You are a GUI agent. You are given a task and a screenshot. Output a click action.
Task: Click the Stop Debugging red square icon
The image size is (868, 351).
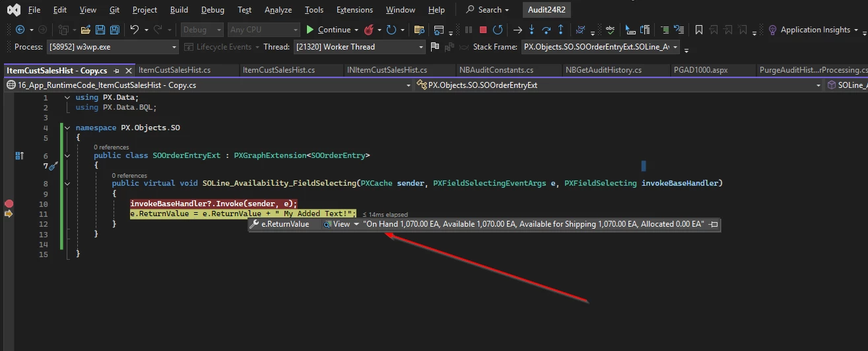coord(483,30)
